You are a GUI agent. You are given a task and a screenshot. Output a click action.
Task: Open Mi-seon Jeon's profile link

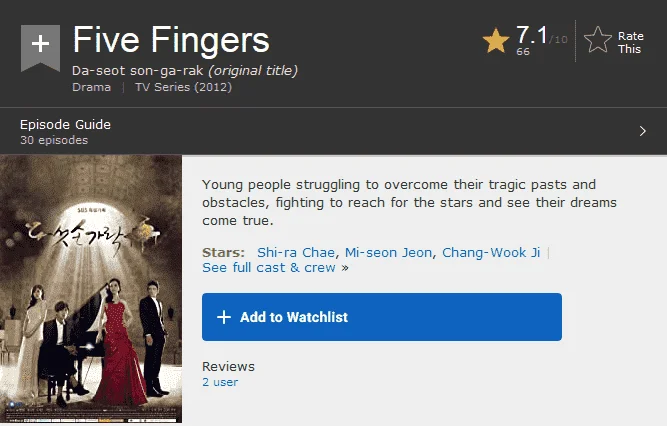pyautogui.click(x=388, y=252)
